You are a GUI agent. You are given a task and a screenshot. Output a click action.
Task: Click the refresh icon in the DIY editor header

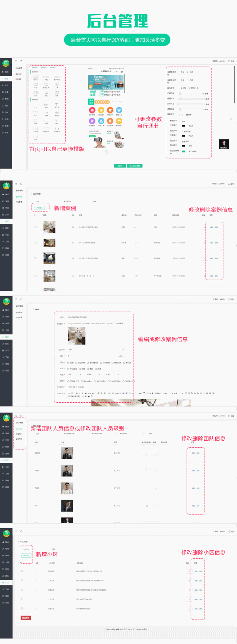coord(21,61)
